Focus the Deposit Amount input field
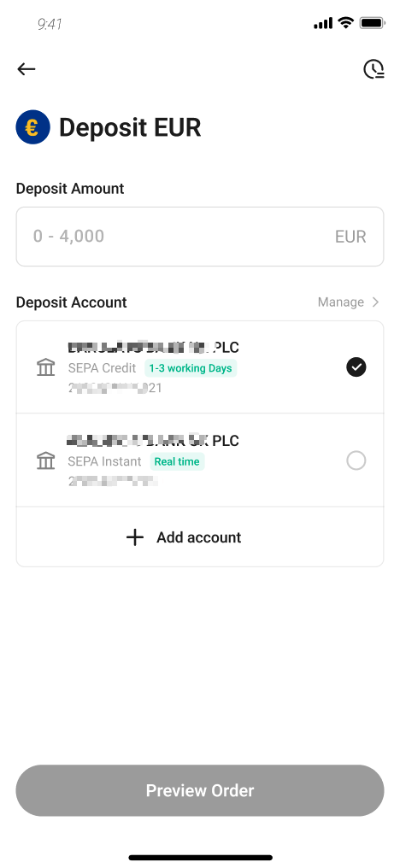400x868 pixels. [200, 237]
